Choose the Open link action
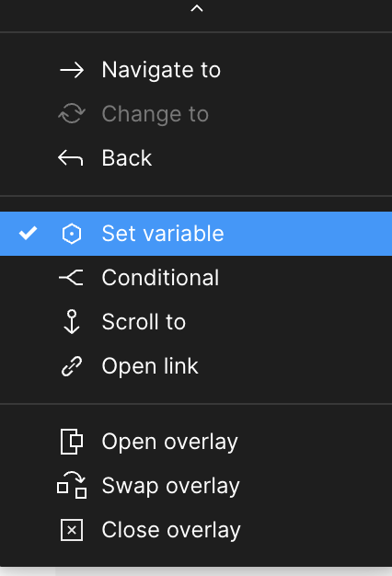 196,366
